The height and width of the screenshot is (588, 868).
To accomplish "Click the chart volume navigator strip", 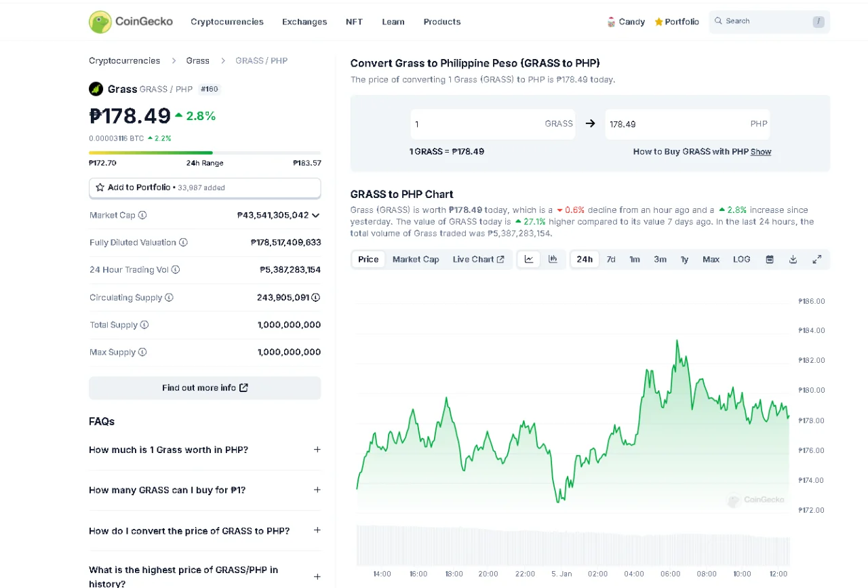I will click(x=573, y=545).
